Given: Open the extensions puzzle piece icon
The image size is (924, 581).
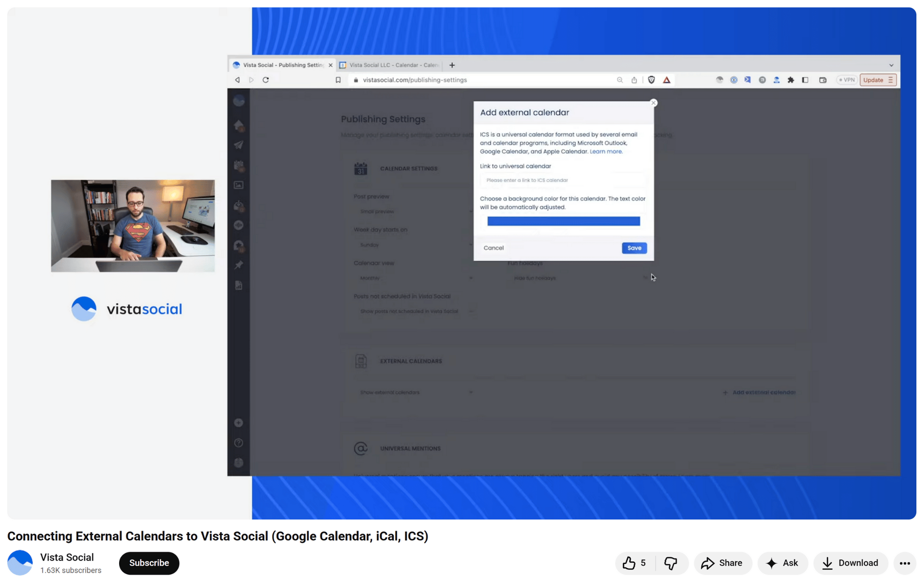Looking at the screenshot, I should 790,80.
